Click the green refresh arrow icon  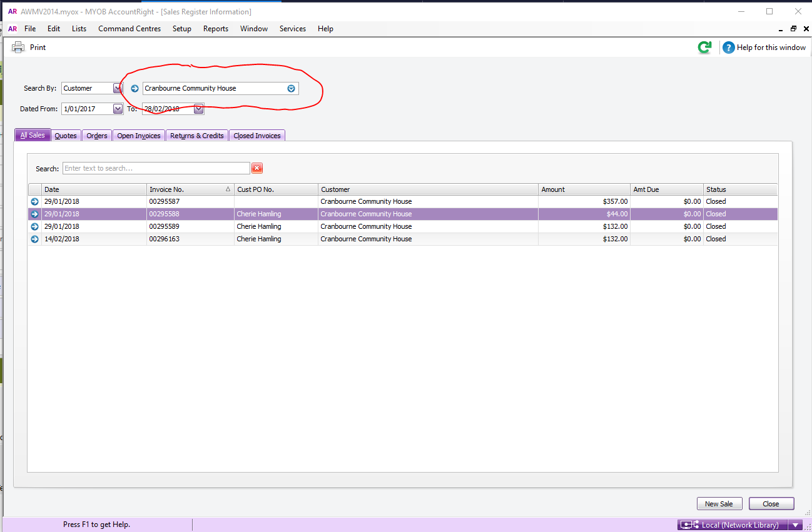(x=704, y=48)
